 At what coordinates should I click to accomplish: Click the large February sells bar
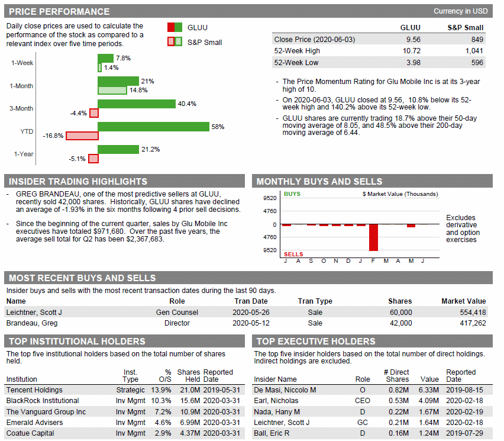pos(373,237)
